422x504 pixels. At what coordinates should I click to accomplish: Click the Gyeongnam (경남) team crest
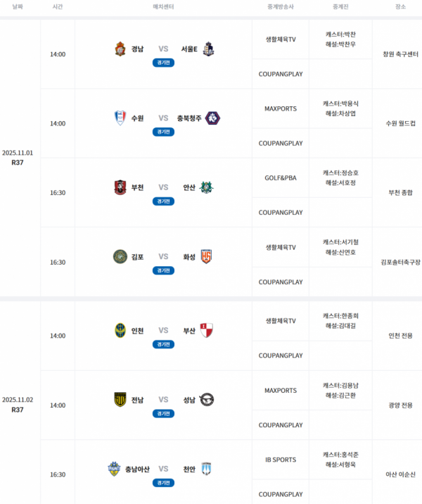120,49
